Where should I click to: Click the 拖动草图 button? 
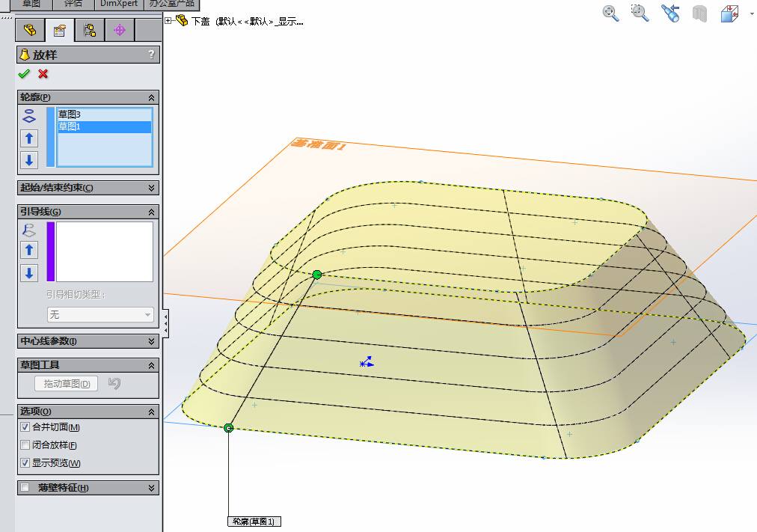click(x=67, y=383)
